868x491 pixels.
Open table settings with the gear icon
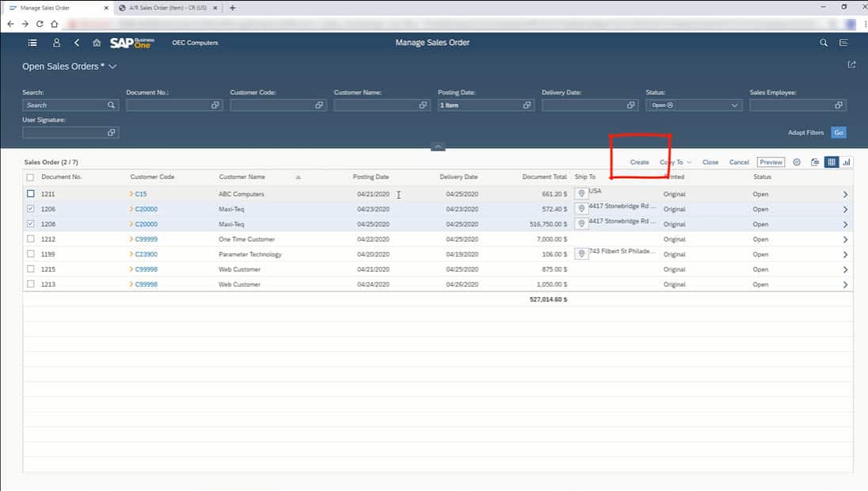(x=797, y=162)
